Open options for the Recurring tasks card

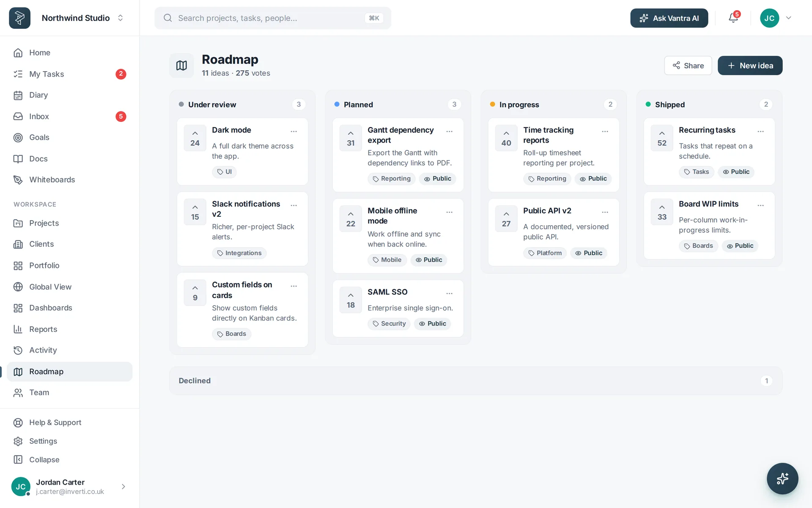click(761, 131)
